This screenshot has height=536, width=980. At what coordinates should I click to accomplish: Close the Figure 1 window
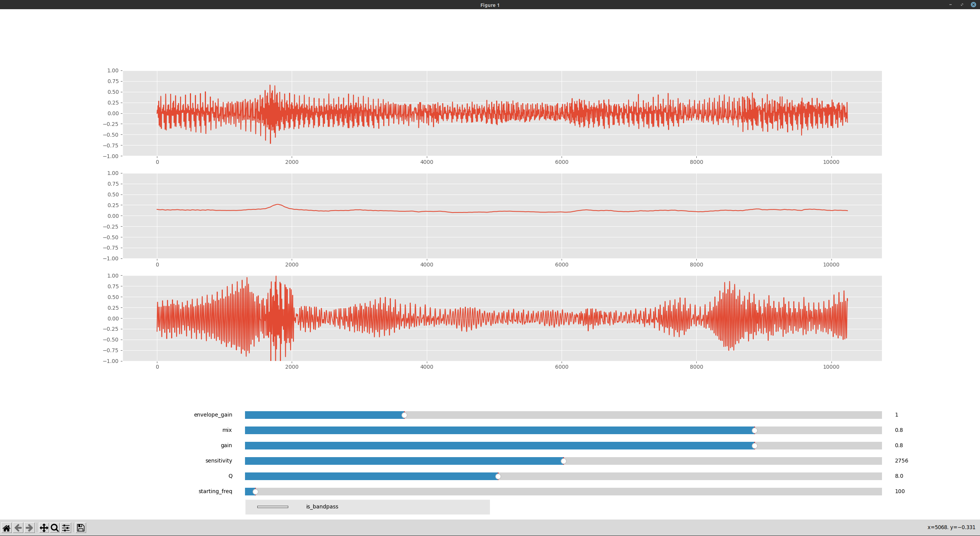[x=973, y=5]
